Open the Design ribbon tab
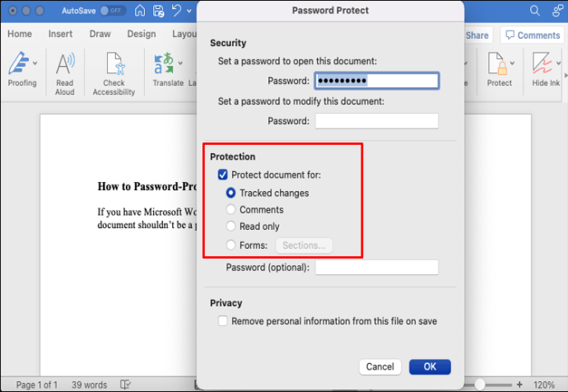This screenshot has width=568, height=392. [142, 35]
